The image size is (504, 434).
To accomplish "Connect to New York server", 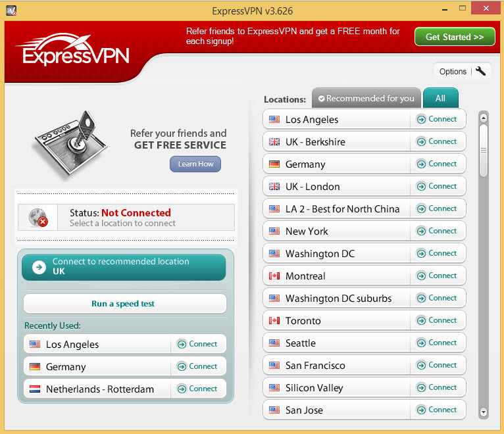I will click(436, 231).
